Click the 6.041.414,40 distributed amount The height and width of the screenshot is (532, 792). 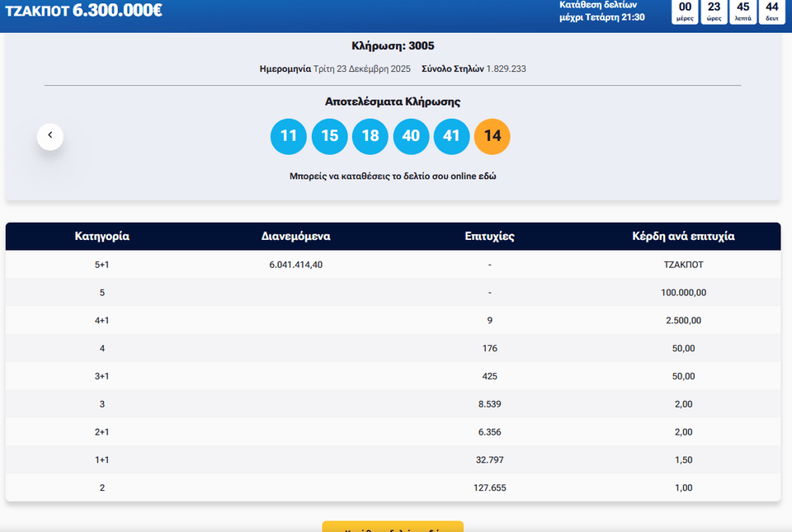pyautogui.click(x=296, y=265)
